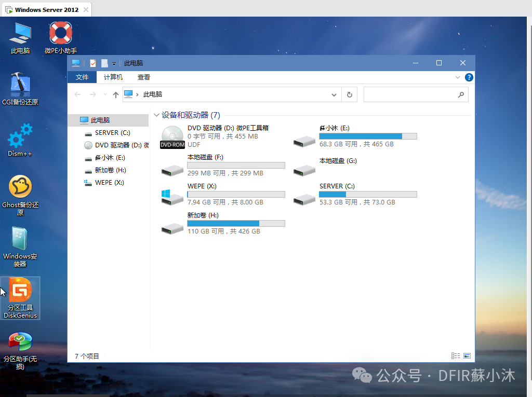
Task: Click 新加卷 (H:) usage bar
Action: coord(236,224)
